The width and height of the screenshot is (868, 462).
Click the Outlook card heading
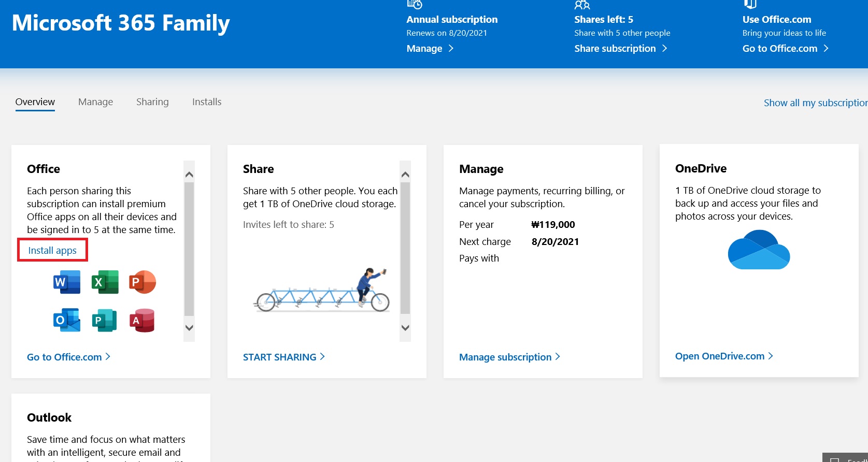49,417
